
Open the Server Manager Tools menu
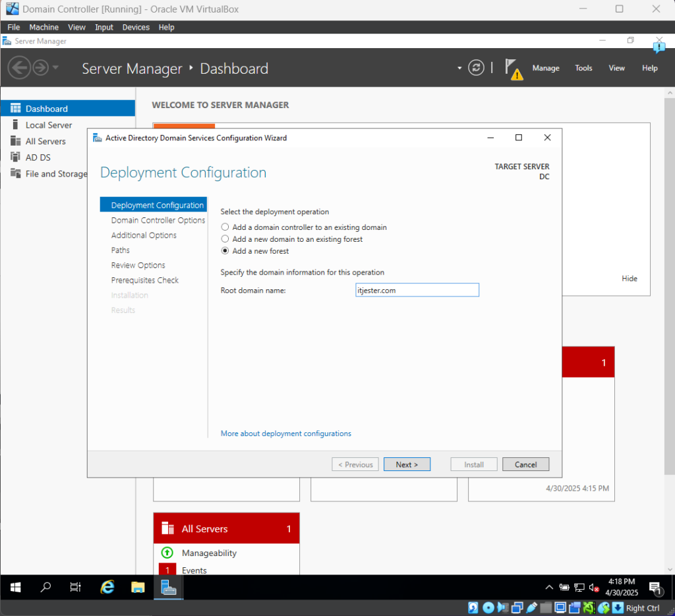pyautogui.click(x=584, y=68)
